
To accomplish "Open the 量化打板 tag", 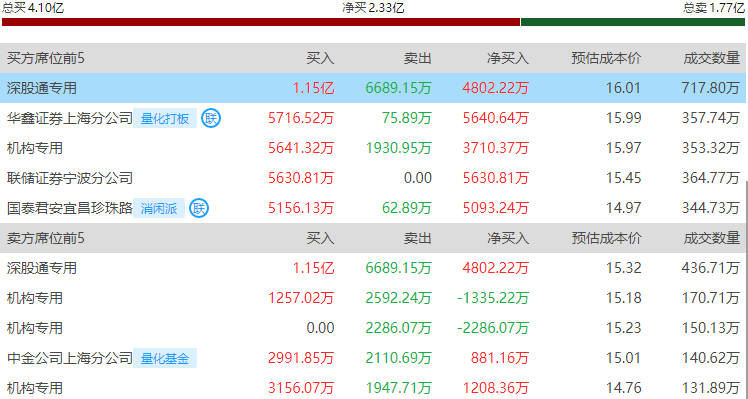I will 165,118.
